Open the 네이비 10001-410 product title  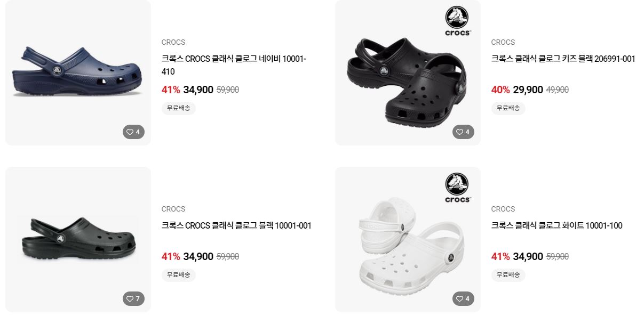tap(234, 65)
